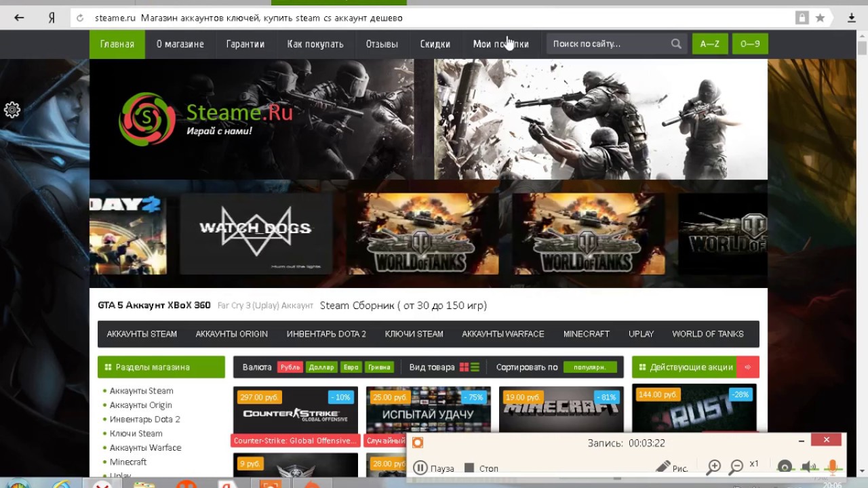Switch product view to list layout
The height and width of the screenshot is (488, 868).
(475, 367)
